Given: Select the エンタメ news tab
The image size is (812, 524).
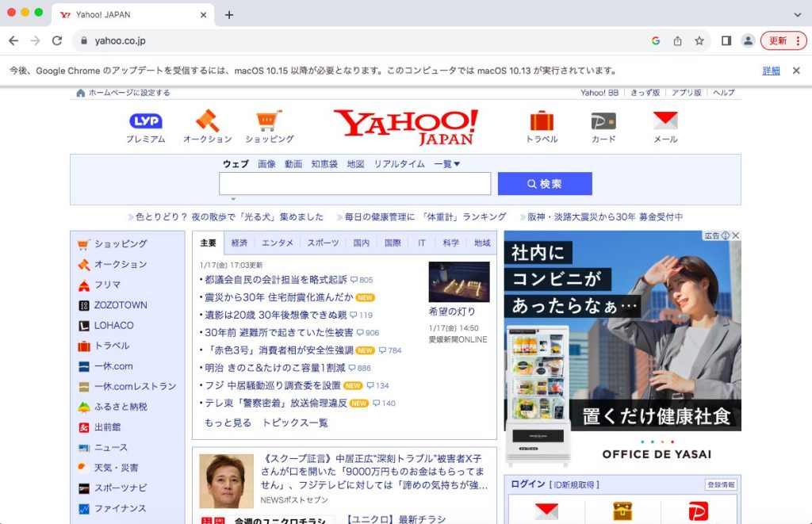Looking at the screenshot, I should 278,243.
